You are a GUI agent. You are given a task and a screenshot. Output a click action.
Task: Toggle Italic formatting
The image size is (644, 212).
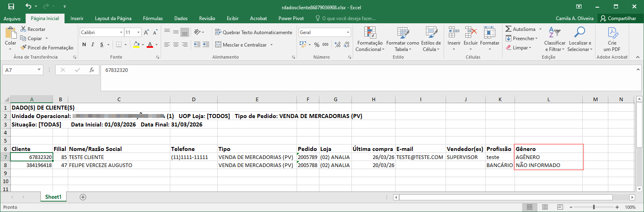tap(93, 45)
